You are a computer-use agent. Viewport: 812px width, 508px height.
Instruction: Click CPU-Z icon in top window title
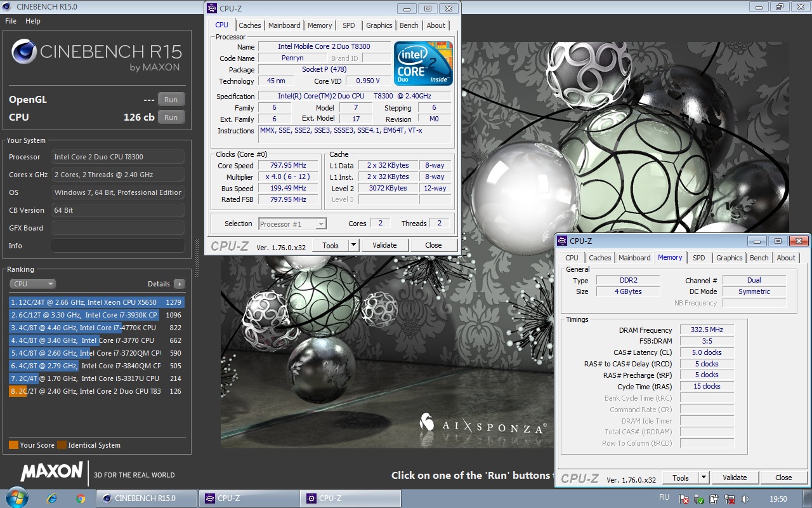coord(213,8)
